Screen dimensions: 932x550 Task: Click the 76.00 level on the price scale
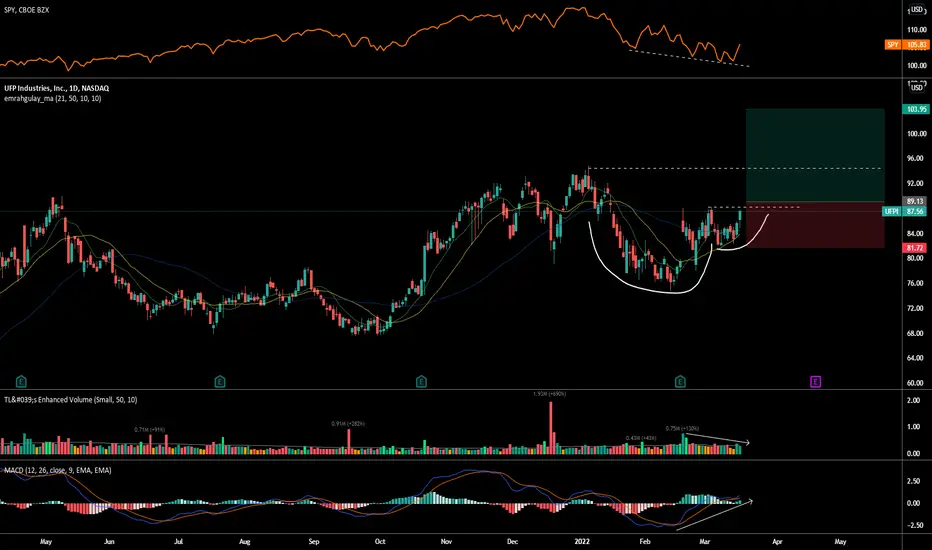click(x=917, y=284)
